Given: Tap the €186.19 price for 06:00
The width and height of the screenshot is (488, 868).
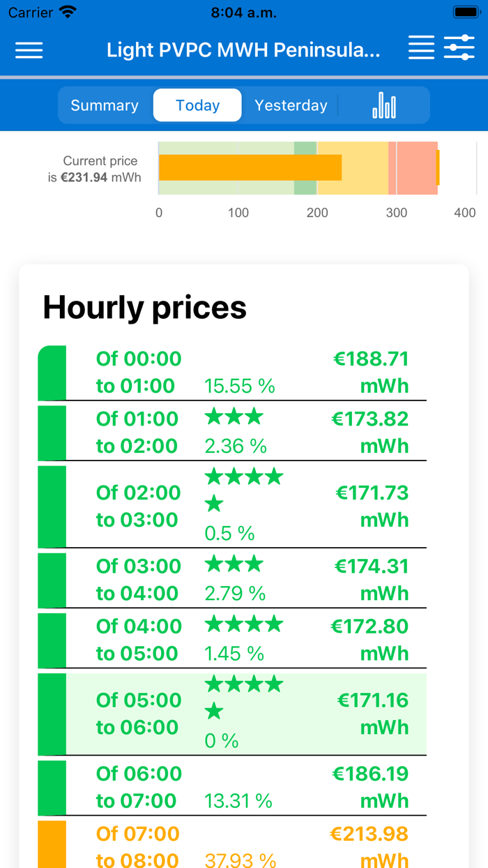Looking at the screenshot, I should coord(372,773).
